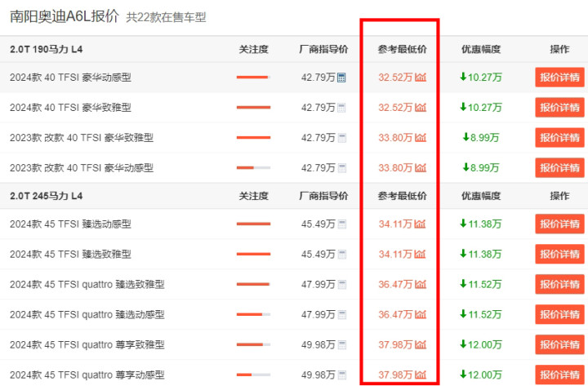
Task: View price chart icon for quattro 臻选致雅型
Action: (421, 285)
